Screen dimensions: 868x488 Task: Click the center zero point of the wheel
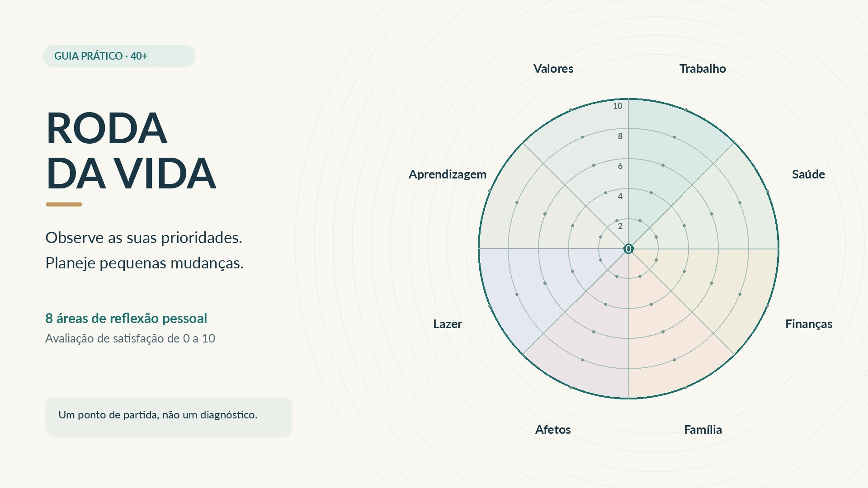tap(628, 249)
